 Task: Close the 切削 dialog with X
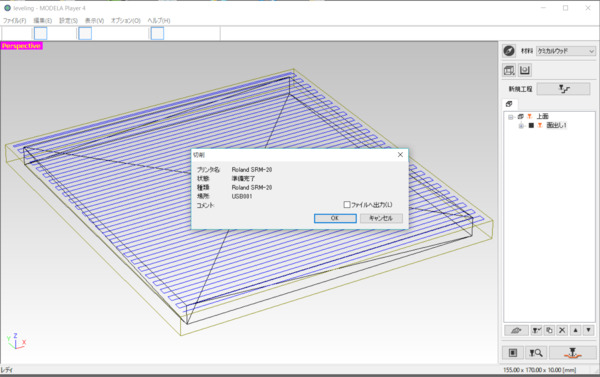point(400,155)
